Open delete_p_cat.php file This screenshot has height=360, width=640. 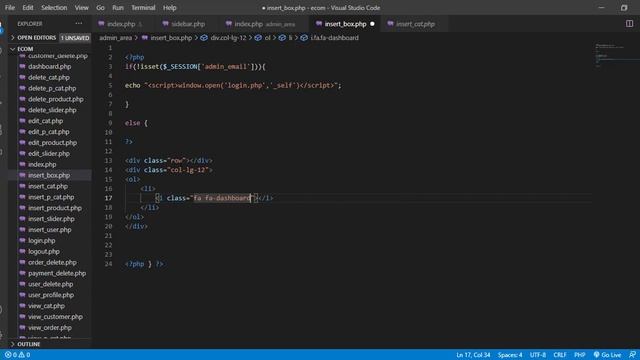[x=52, y=88]
